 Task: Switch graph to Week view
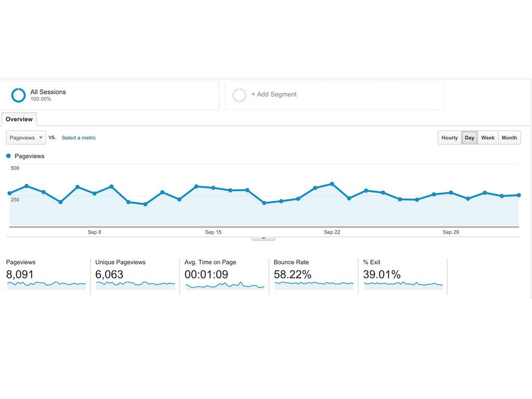click(488, 138)
